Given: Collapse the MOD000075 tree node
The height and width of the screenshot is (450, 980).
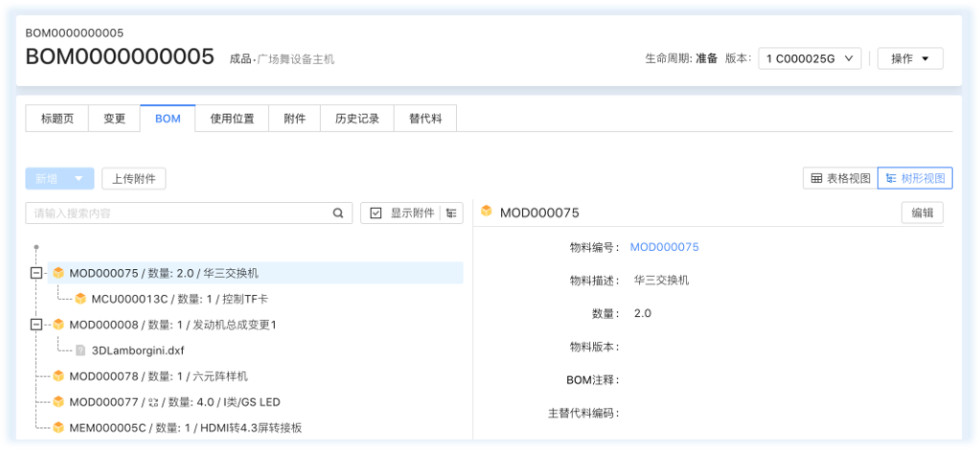Looking at the screenshot, I should tap(36, 273).
